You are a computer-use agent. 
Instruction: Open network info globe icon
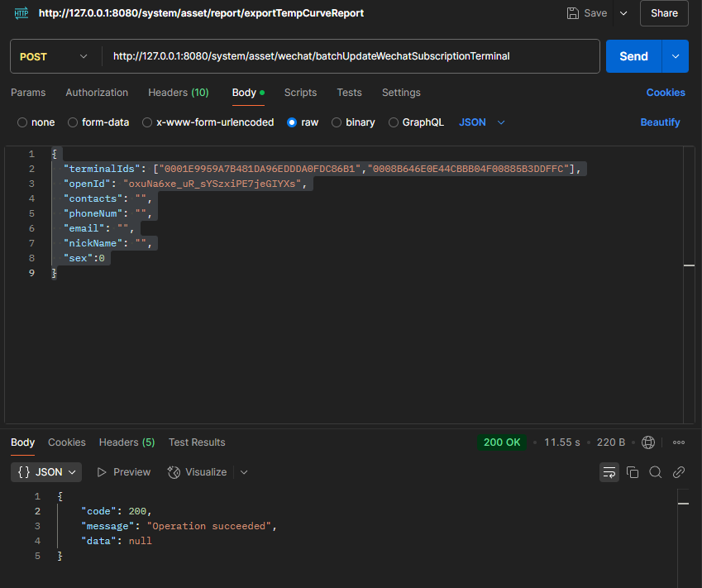tap(648, 442)
